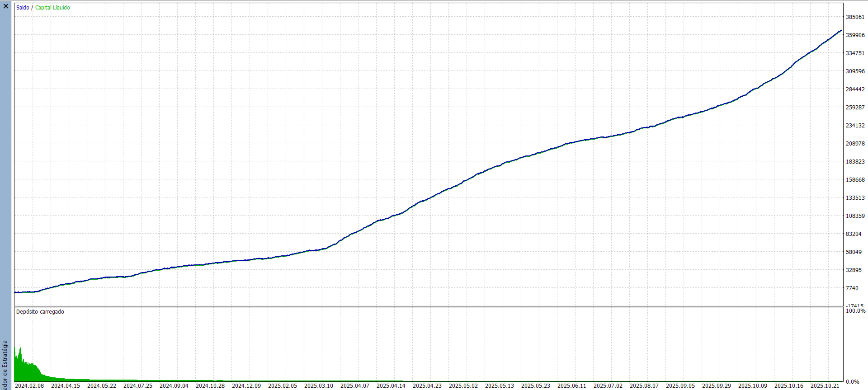Viewport: 868px width, 390px height.
Task: Click the 2025.07.02 date label
Action: tap(608, 386)
